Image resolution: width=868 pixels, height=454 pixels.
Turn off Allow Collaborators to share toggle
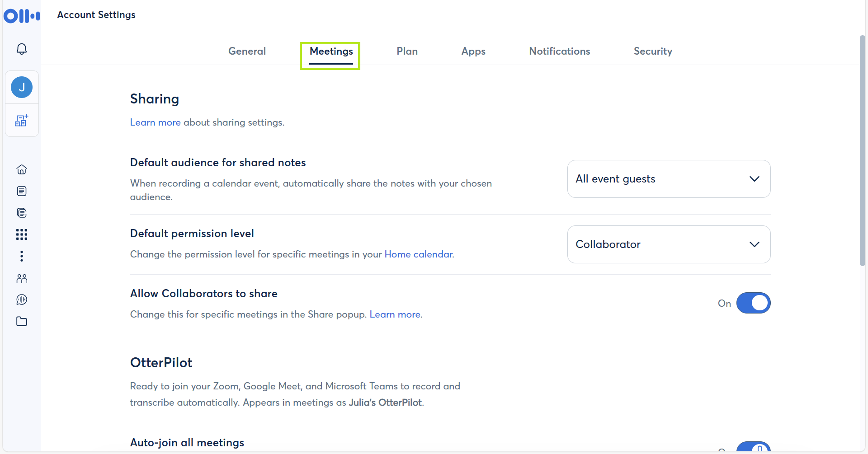(753, 303)
